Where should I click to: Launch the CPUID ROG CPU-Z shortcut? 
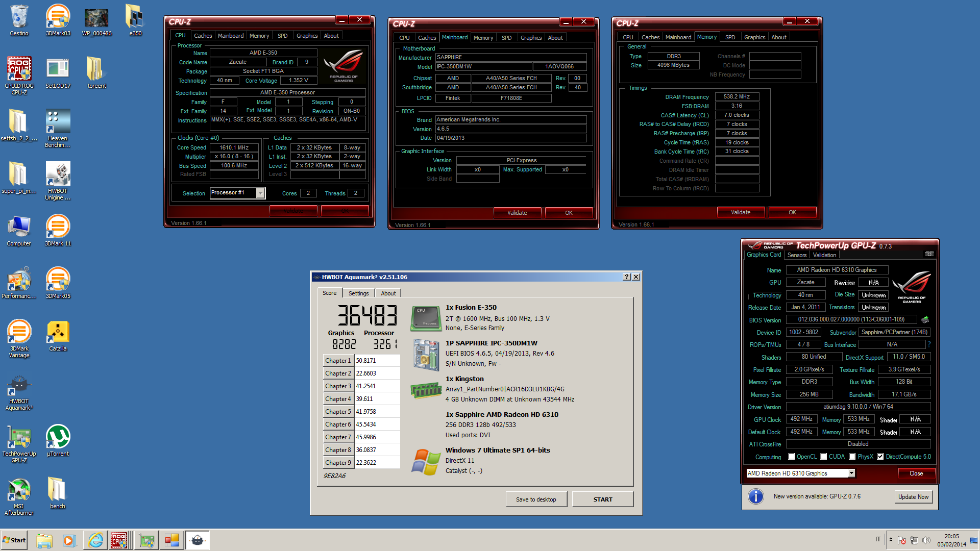[19, 76]
